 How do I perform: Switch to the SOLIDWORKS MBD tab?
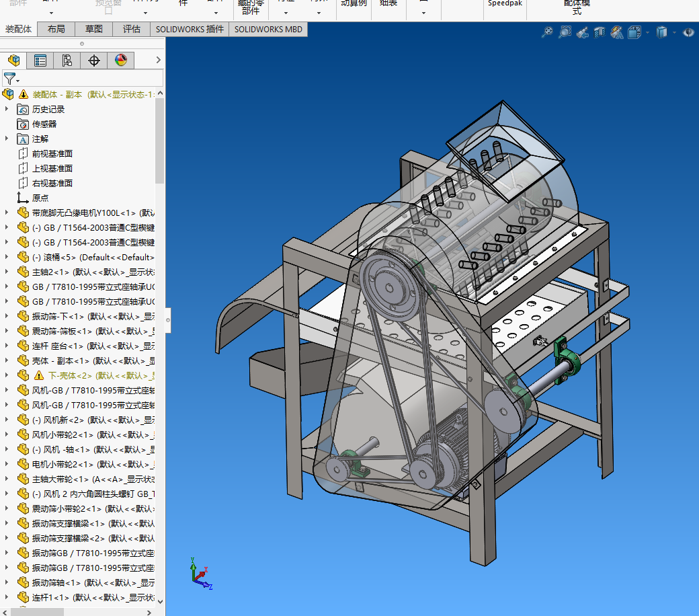click(269, 29)
